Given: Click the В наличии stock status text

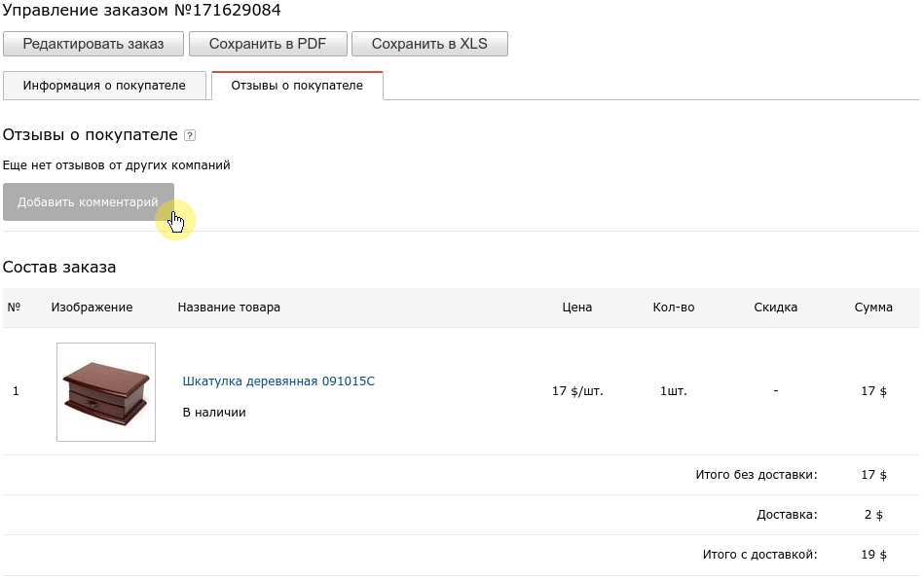Looking at the screenshot, I should (214, 413).
